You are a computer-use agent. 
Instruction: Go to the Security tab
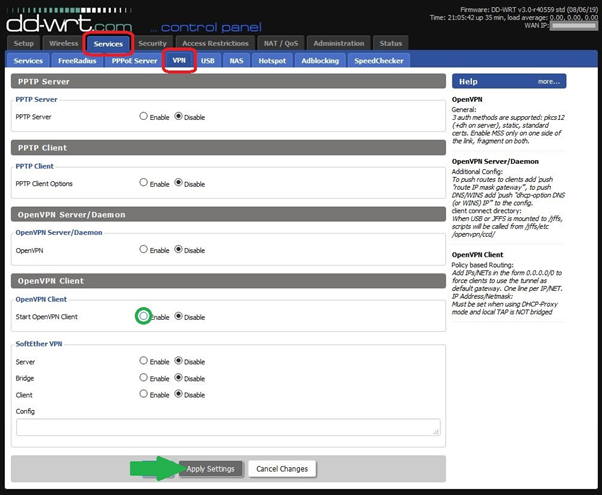(x=152, y=44)
